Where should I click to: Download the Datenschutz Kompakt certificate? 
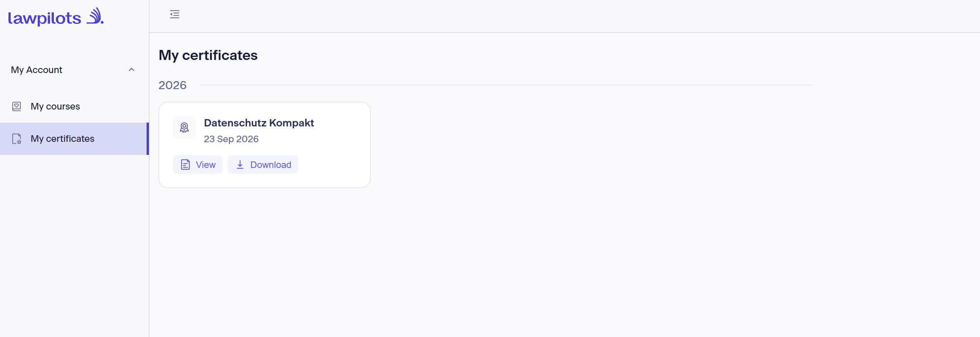tap(263, 165)
